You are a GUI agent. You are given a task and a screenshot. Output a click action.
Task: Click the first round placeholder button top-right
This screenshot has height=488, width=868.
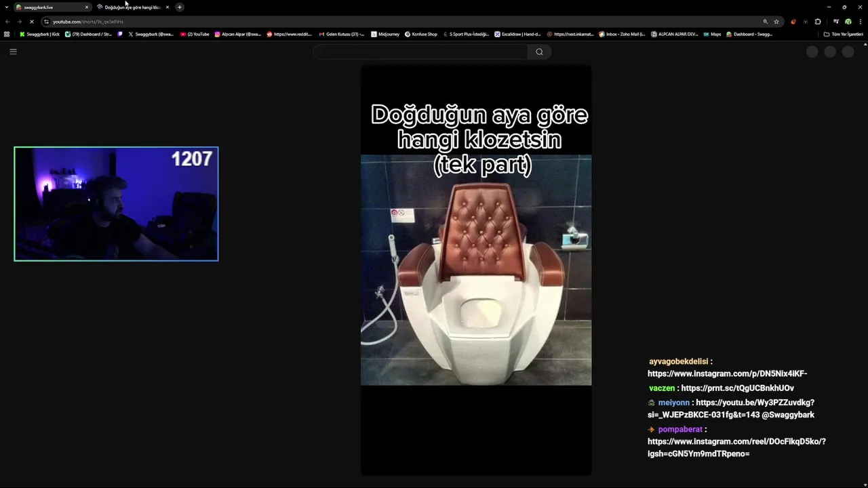pos(812,52)
